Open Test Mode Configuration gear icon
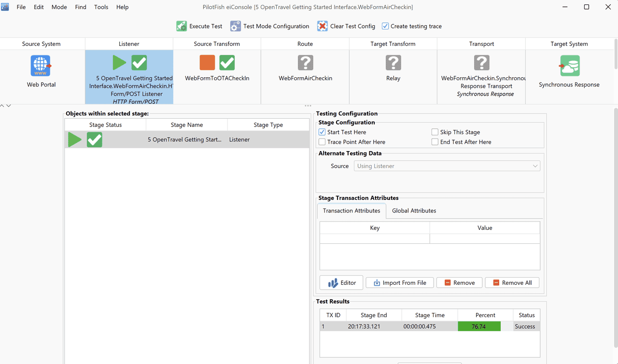The height and width of the screenshot is (364, 618). [x=235, y=26]
